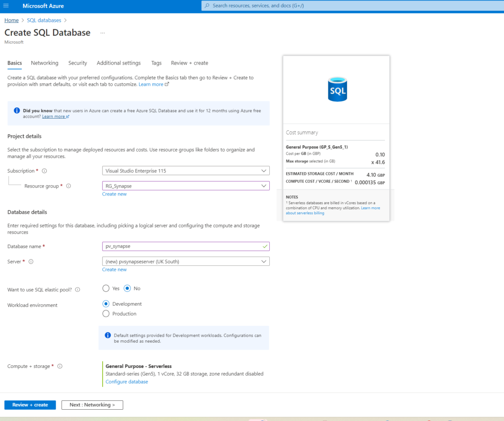Click the search magnifier icon
This screenshot has width=504, height=421.
click(207, 5)
